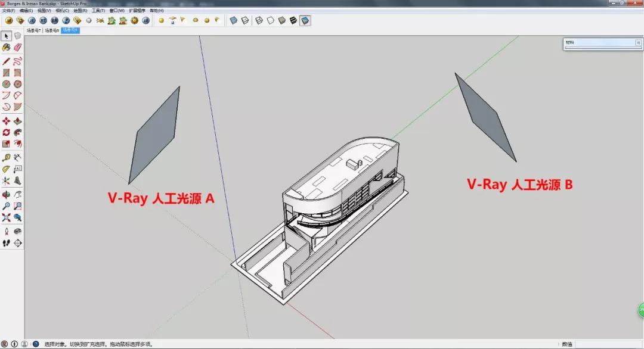This screenshot has width=644, height=349.
Task: Open the 文件(F) menu
Action: tap(8, 11)
